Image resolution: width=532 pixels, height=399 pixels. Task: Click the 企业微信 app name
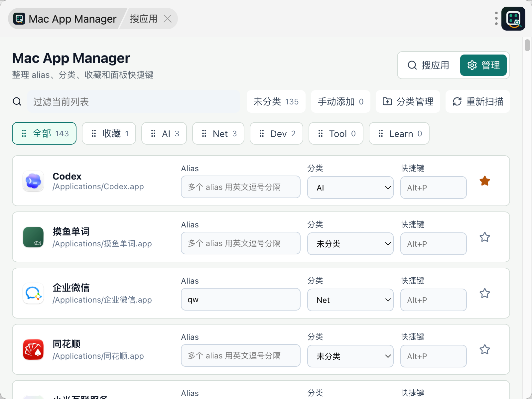pos(71,288)
